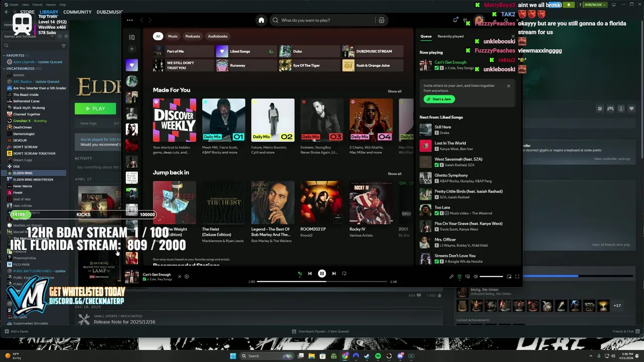Click the create playlist plus icon
Viewport: 644px width, 362px height.
[x=132, y=49]
